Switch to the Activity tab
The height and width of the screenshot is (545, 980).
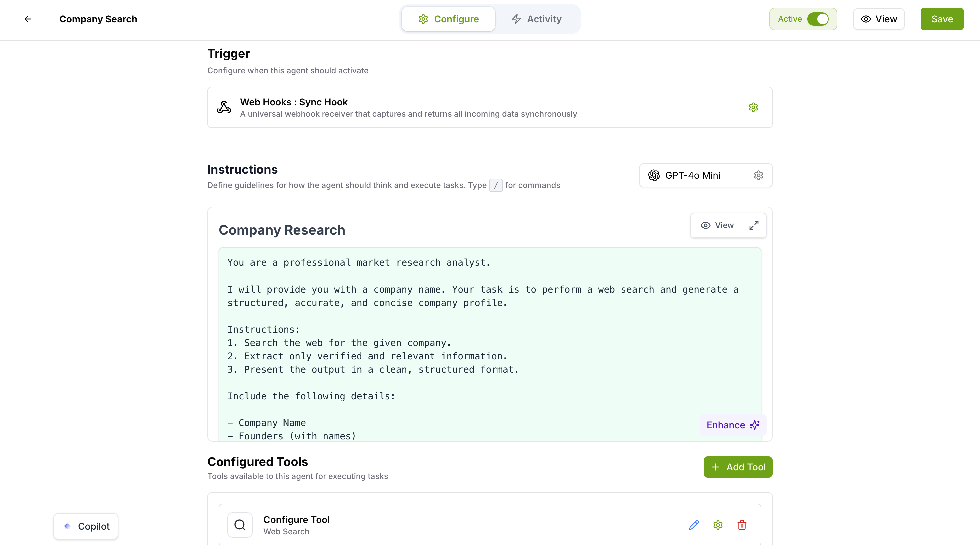[536, 19]
